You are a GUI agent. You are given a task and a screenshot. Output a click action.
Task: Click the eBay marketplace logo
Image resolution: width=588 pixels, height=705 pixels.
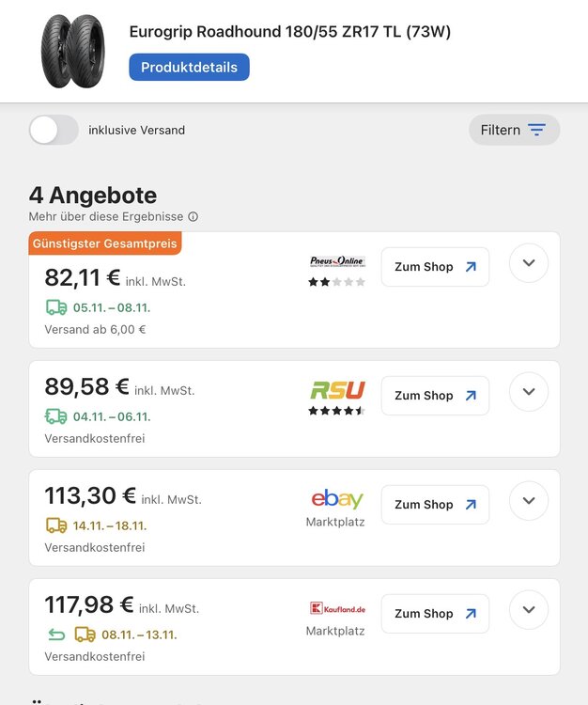336,499
